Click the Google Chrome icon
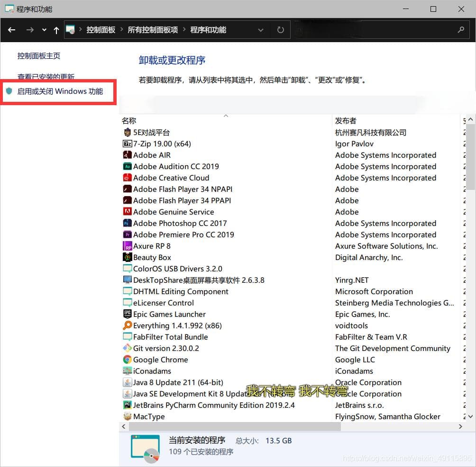 pyautogui.click(x=127, y=359)
